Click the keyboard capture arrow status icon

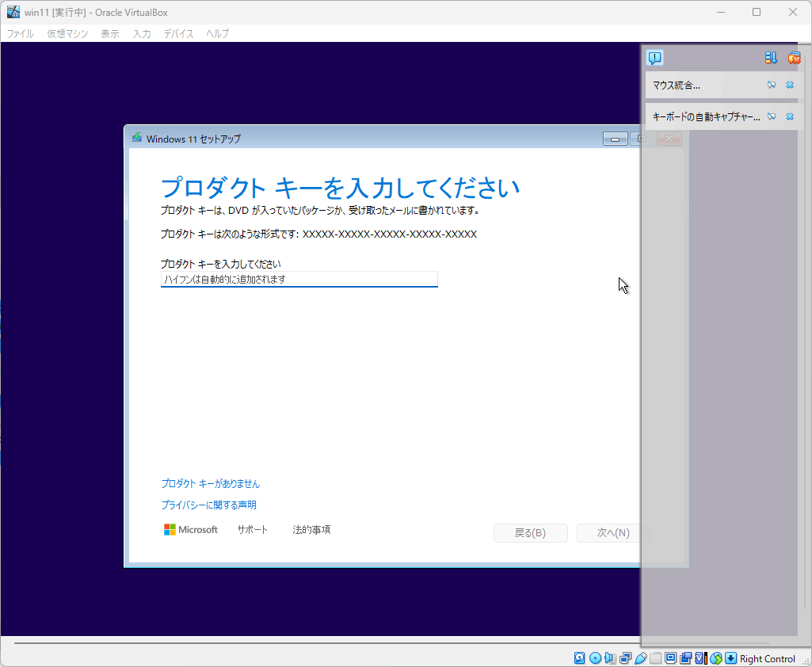pyautogui.click(x=730, y=658)
